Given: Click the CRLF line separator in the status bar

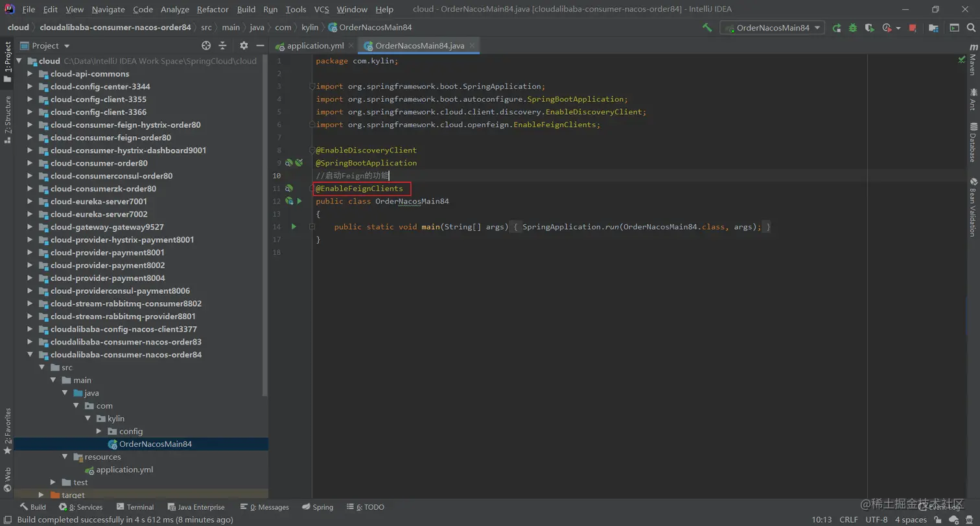Looking at the screenshot, I should 848,520.
